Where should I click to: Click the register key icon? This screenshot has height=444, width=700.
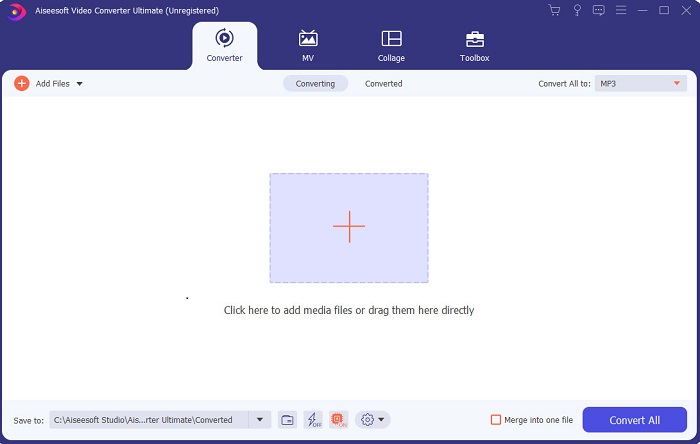point(577,10)
